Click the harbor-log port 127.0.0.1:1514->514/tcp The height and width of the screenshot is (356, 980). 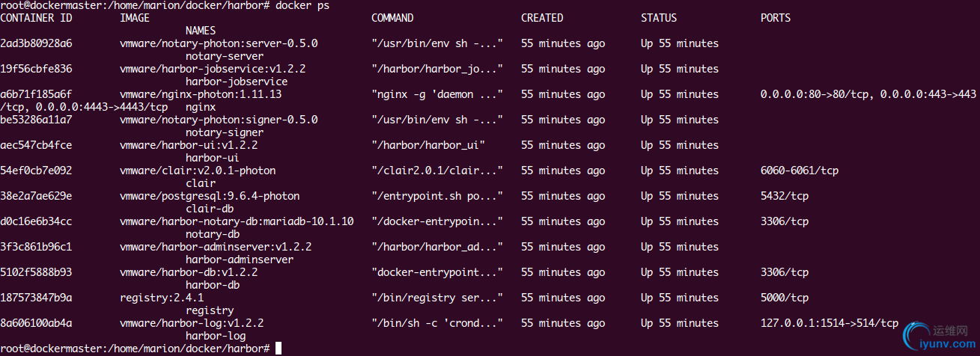830,323
